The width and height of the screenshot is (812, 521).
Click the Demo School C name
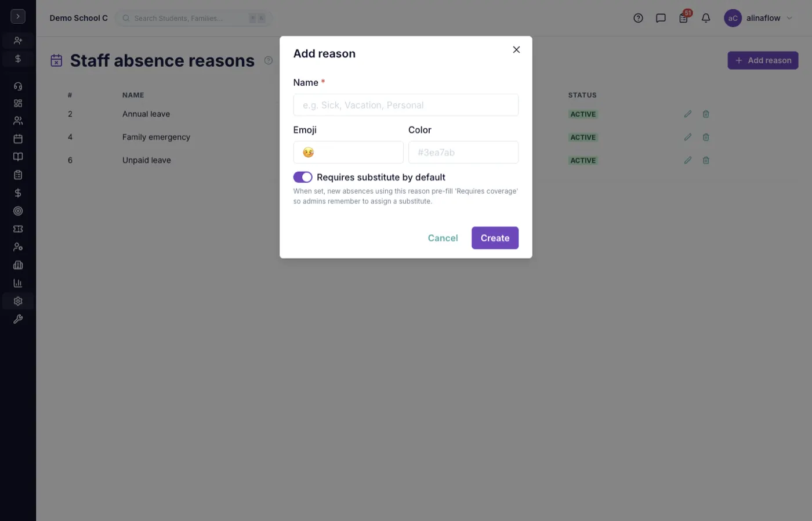click(78, 18)
